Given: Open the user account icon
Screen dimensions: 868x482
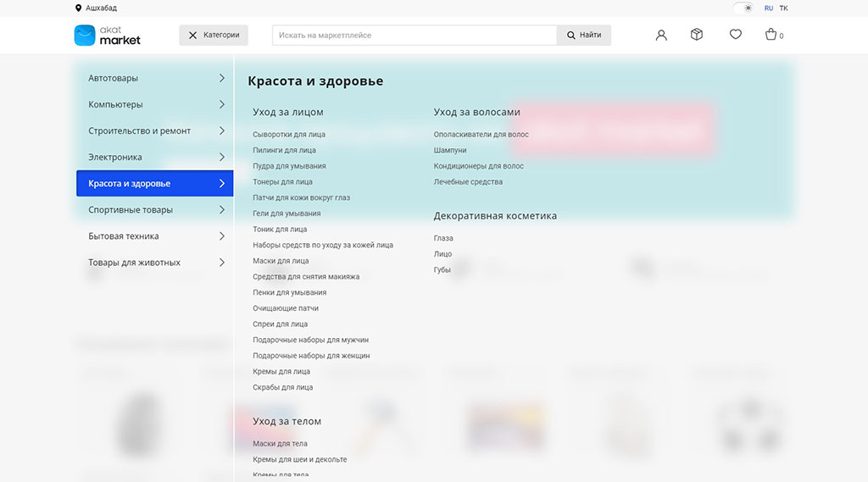Looking at the screenshot, I should pos(661,35).
